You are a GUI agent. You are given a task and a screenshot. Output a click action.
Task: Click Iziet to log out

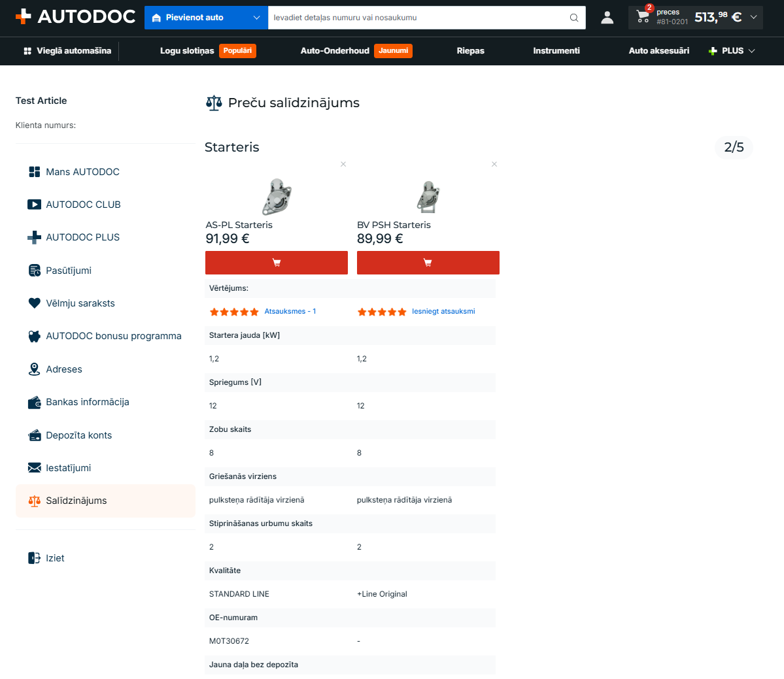(55, 558)
